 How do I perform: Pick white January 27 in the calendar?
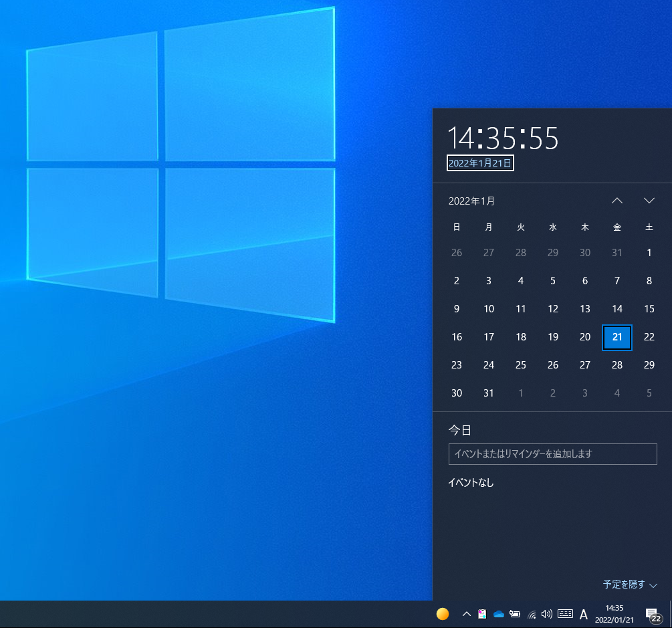[x=585, y=365]
